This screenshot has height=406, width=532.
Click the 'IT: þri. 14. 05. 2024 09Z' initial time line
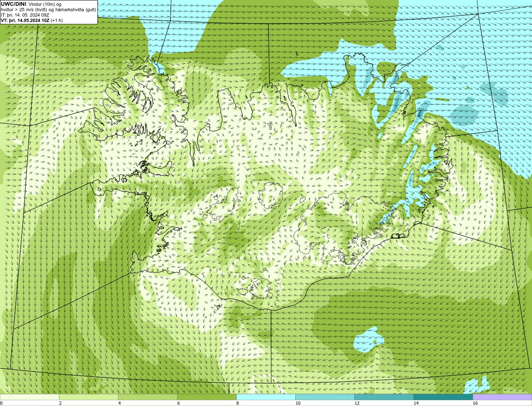pyautogui.click(x=25, y=15)
